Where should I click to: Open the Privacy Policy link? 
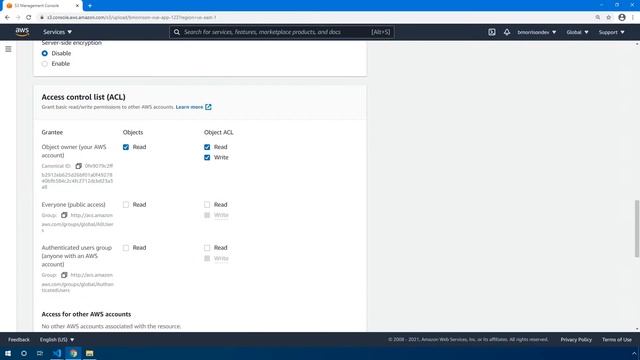pyautogui.click(x=576, y=340)
